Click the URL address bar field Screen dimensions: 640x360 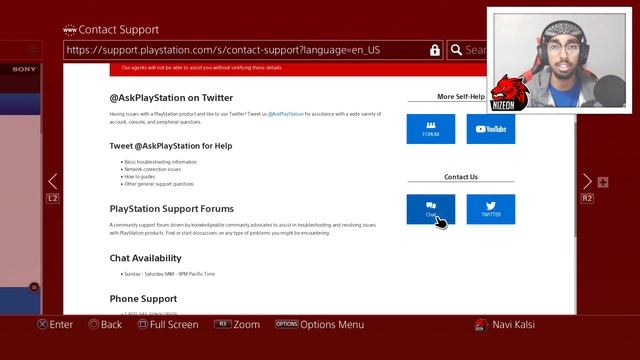pyautogui.click(x=253, y=50)
